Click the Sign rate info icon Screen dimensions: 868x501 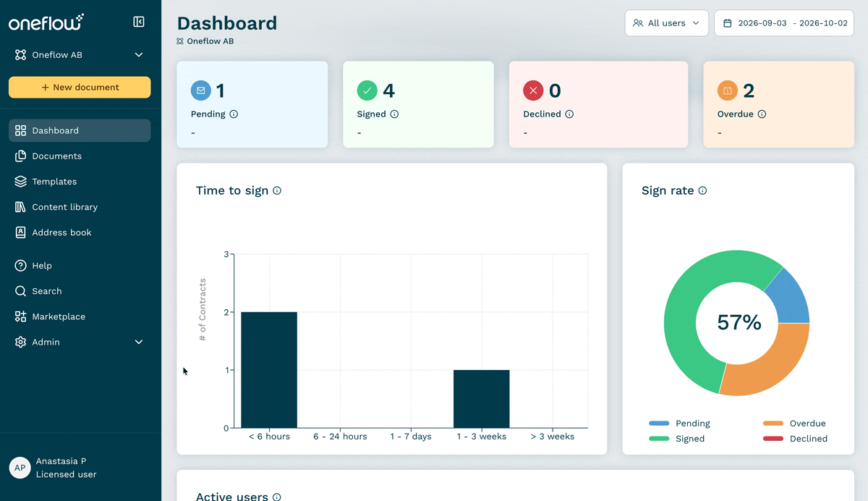[702, 191]
